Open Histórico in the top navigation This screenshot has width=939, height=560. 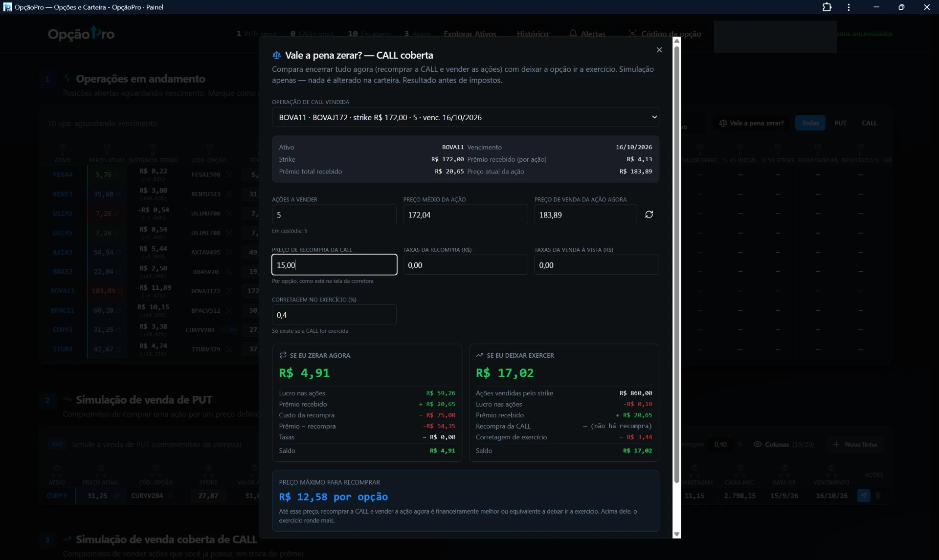point(533,34)
